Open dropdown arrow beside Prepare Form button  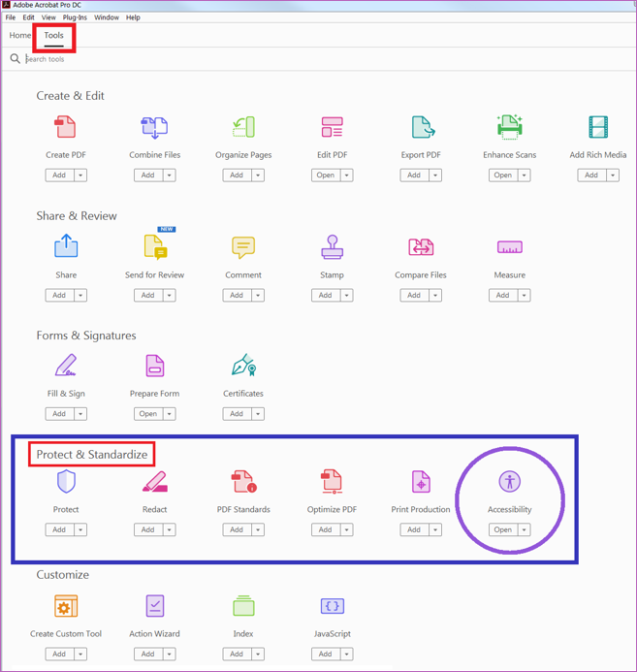pyautogui.click(x=170, y=414)
